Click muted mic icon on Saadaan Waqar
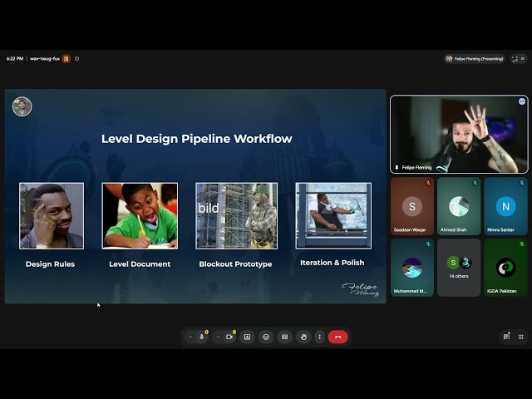532x399 pixels. click(428, 183)
